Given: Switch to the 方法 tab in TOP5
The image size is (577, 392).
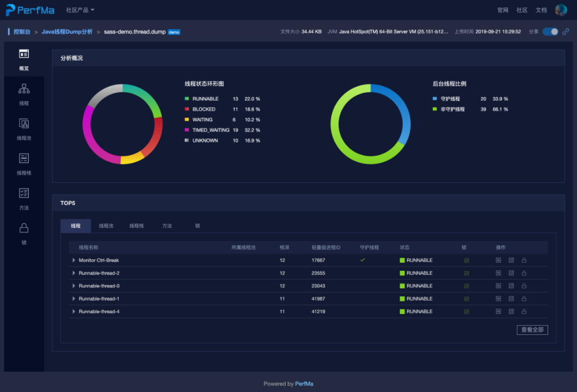Looking at the screenshot, I should click(x=167, y=226).
